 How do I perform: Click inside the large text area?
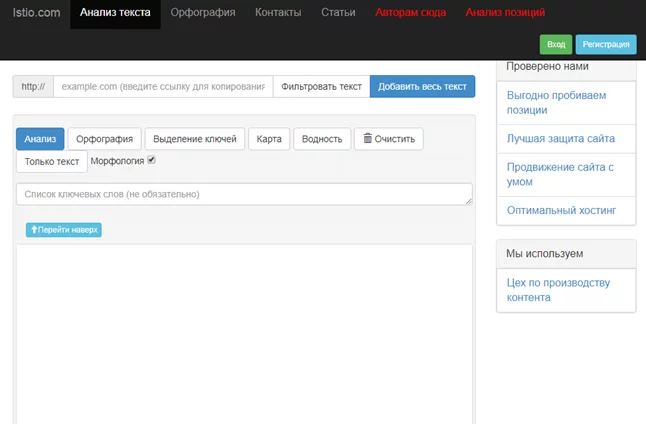[244, 334]
